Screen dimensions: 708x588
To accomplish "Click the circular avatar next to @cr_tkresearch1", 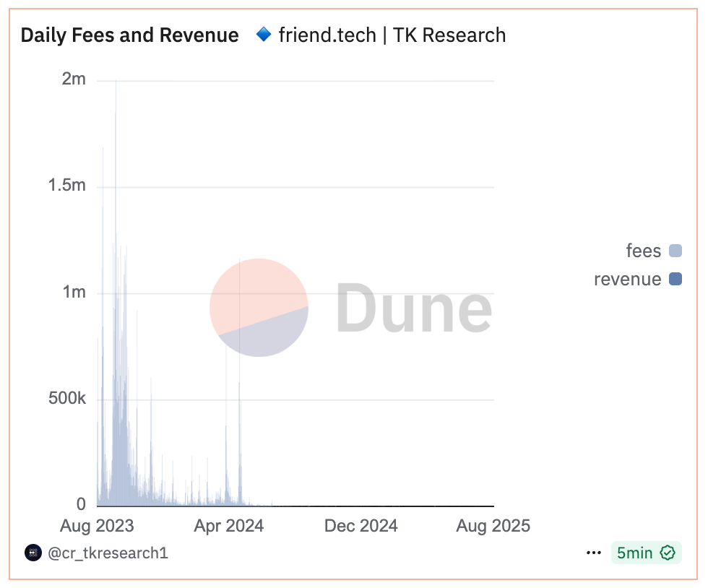I will pyautogui.click(x=32, y=553).
